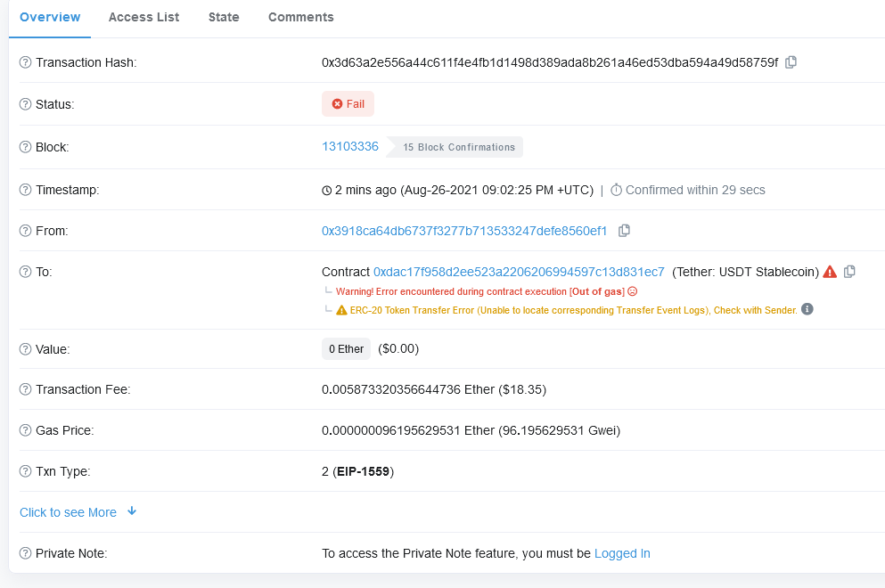Click the help icon next to Status
This screenshot has height=588, width=885.
pos(25,104)
